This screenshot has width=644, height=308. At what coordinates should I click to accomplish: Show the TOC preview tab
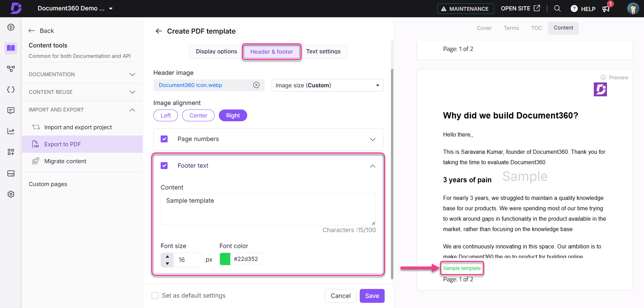[x=537, y=28]
